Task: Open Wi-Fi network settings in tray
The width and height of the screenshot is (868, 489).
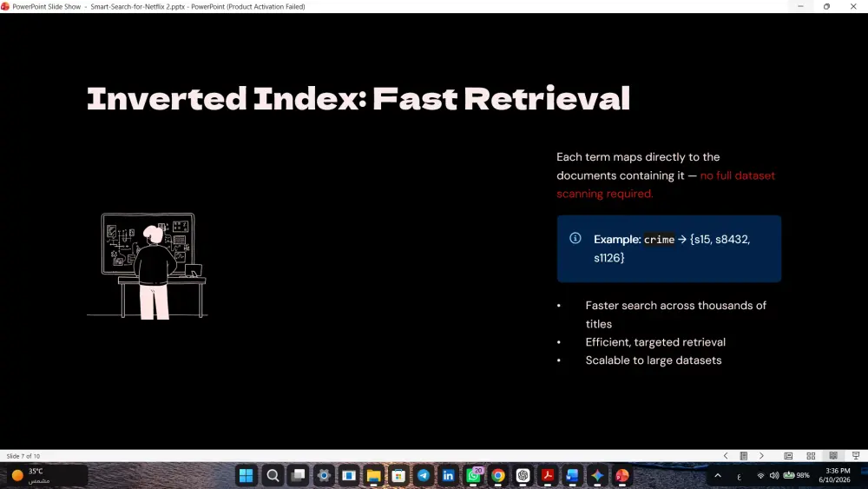Action: pyautogui.click(x=760, y=475)
